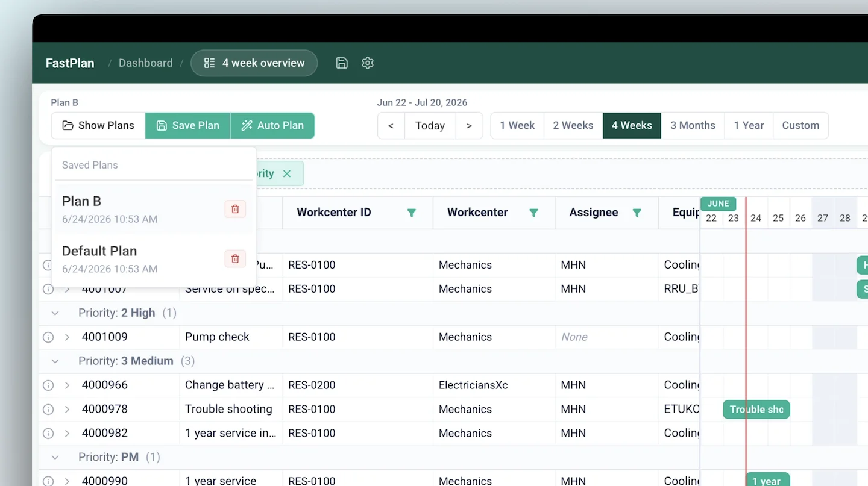Expand row 4001009 details
This screenshot has height=486, width=868.
click(x=67, y=337)
